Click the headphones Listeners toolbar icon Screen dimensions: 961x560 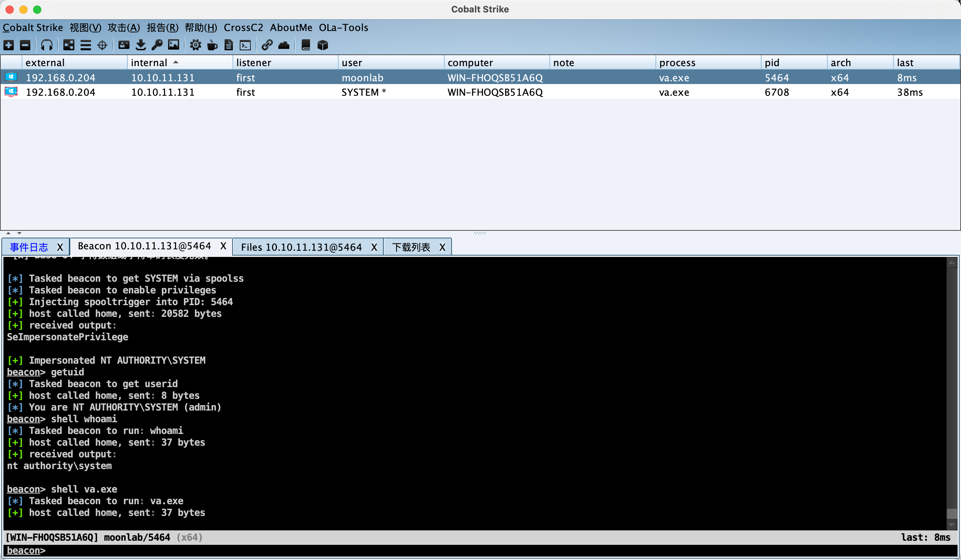[46, 45]
